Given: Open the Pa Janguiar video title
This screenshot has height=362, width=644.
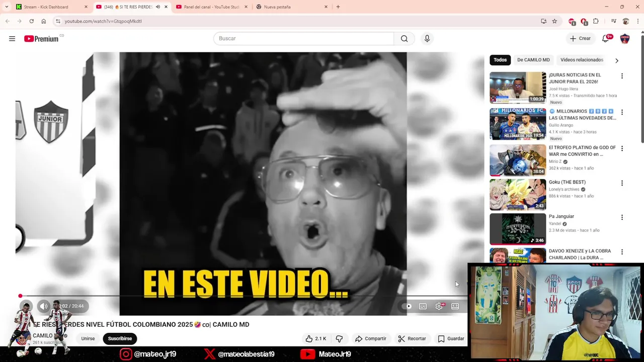Looking at the screenshot, I should click(561, 216).
